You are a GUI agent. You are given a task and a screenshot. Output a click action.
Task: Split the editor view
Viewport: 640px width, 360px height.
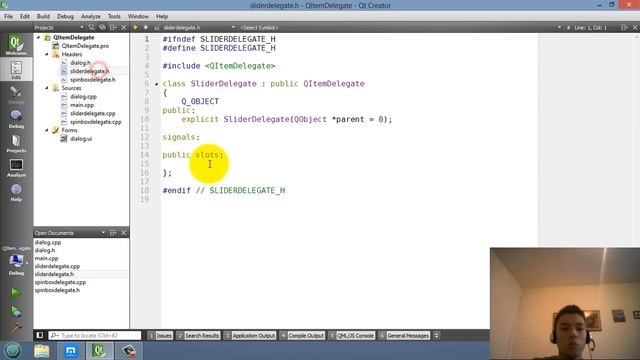coord(624,27)
